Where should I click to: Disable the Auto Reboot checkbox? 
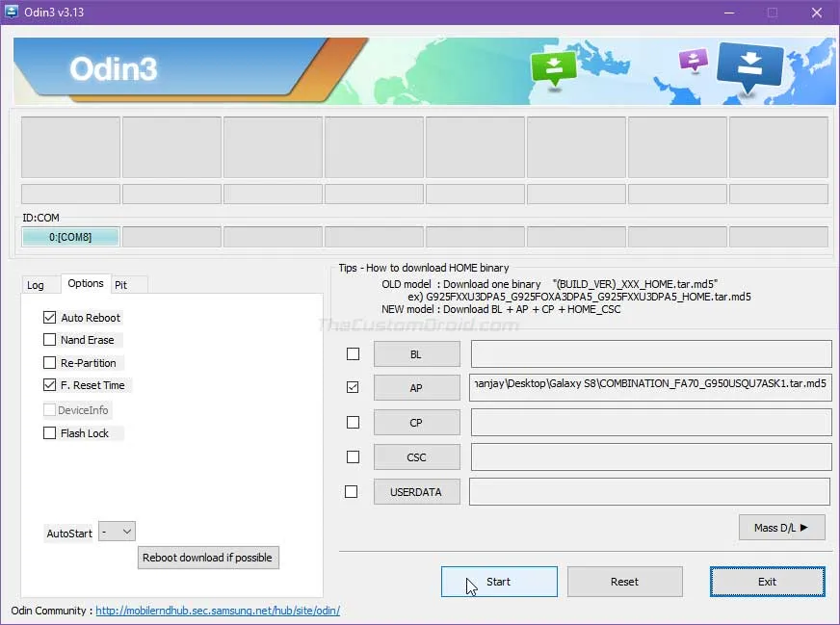(50, 318)
